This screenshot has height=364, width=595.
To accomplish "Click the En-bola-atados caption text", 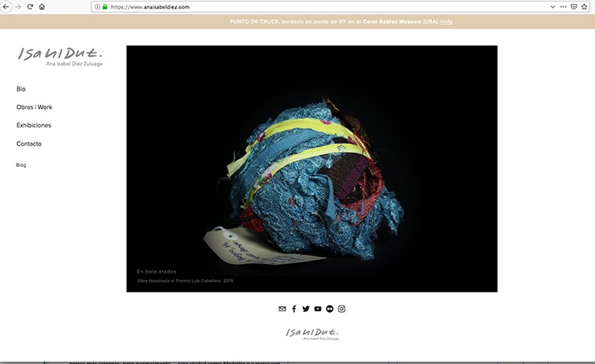I will click(x=156, y=272).
